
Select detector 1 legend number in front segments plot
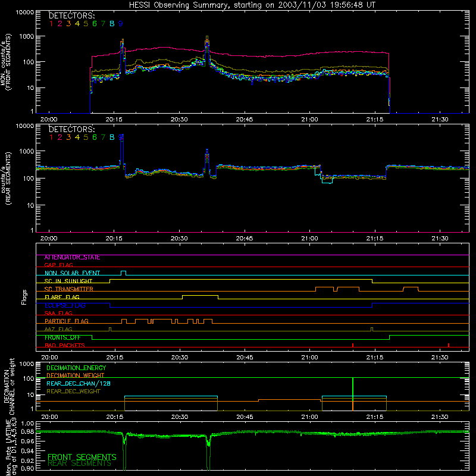tap(51, 24)
